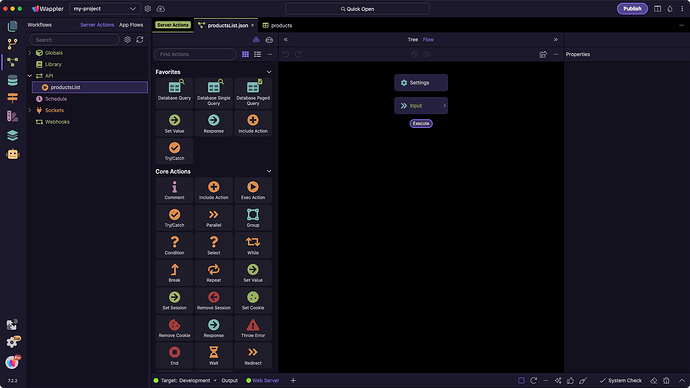690x388 pixels.
Task: Add Comment action from Core Actions
Action: click(x=174, y=190)
